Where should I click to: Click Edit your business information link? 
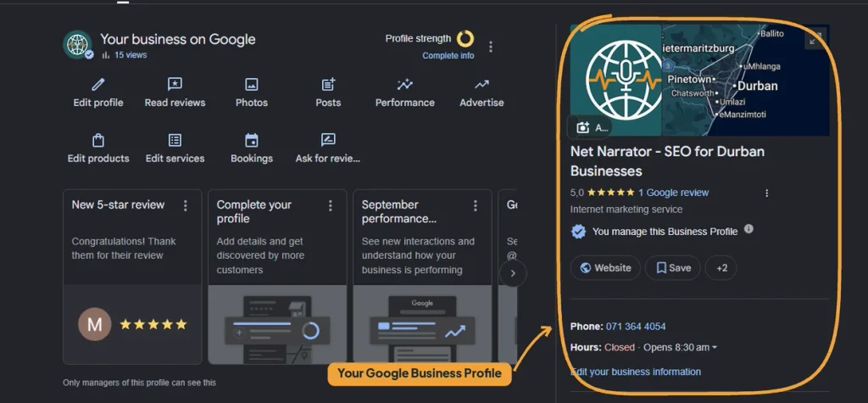pyautogui.click(x=636, y=372)
